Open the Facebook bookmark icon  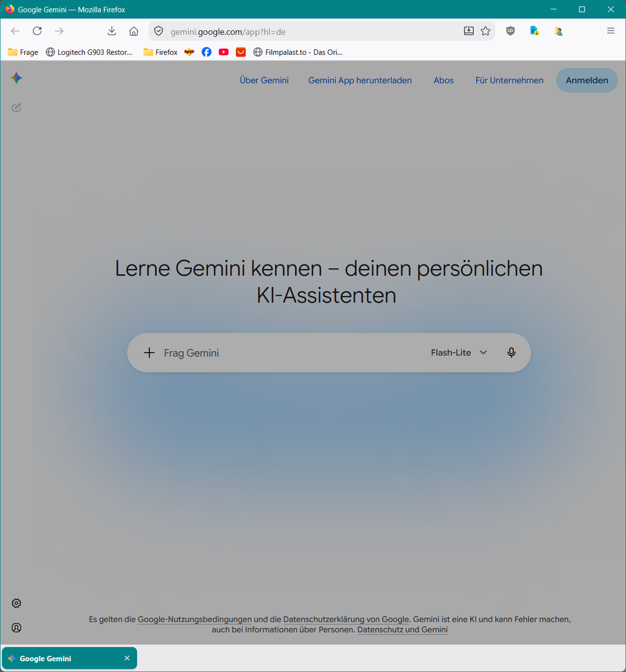207,52
